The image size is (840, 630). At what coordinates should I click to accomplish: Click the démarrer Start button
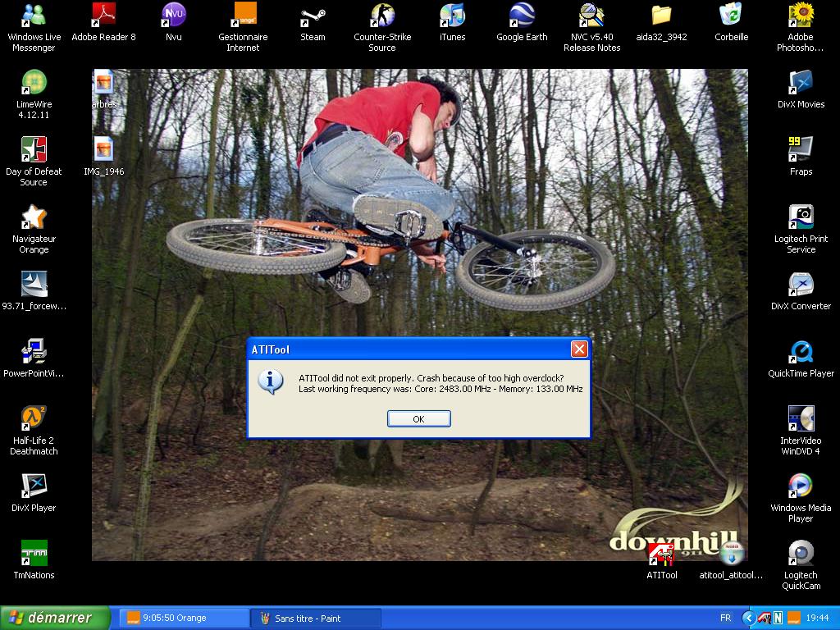click(56, 618)
